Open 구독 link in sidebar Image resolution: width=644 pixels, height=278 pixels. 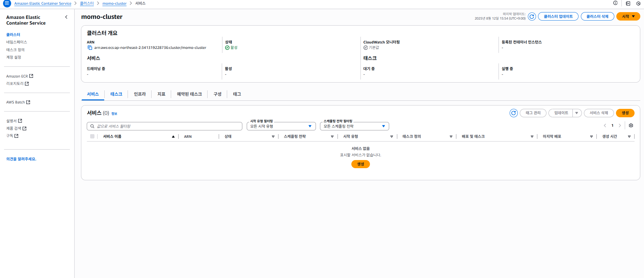12,136
